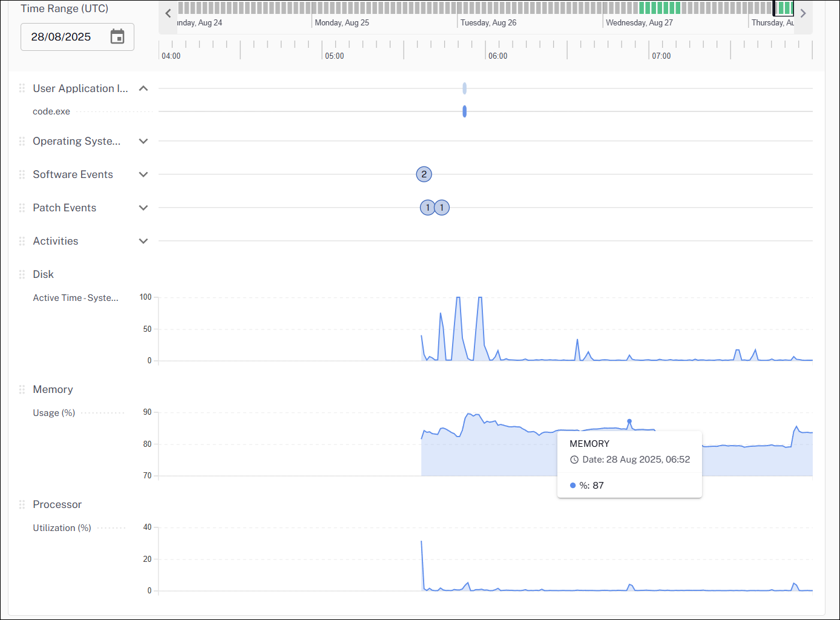Grab the drag handle beside Activities
Image resolution: width=840 pixels, height=620 pixels.
point(22,241)
